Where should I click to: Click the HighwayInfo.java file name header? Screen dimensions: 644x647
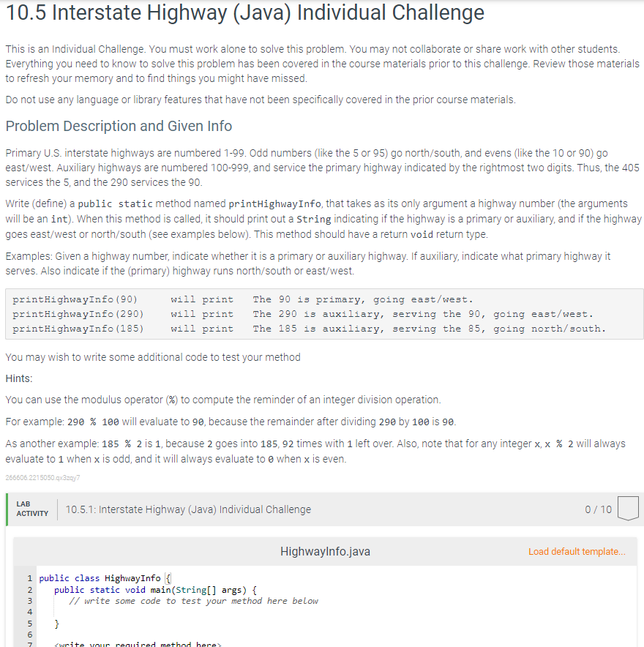pyautogui.click(x=324, y=551)
